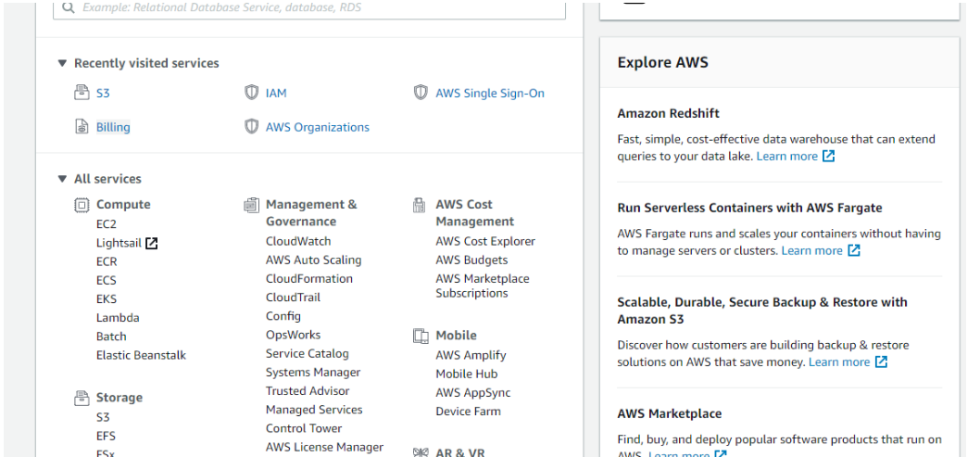Click the AWS Cost Management calculator icon
This screenshot has height=457, width=980.
[420, 205]
